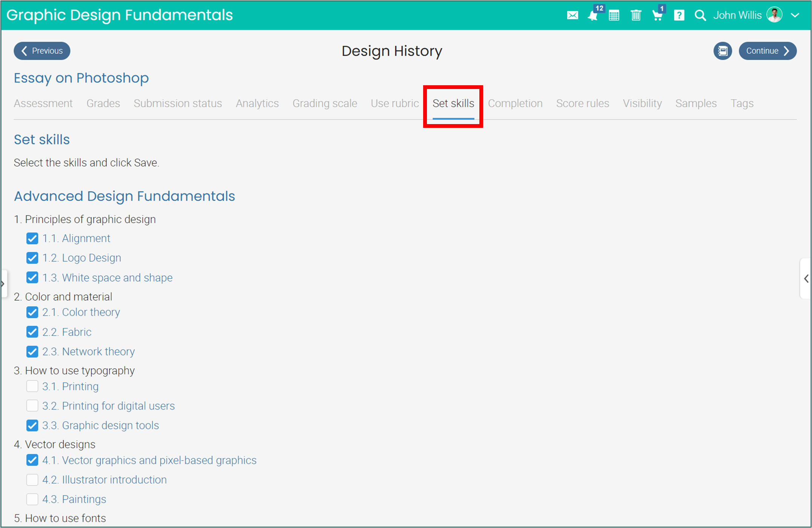This screenshot has width=812, height=528.
Task: Click the Continue button
Action: pyautogui.click(x=767, y=51)
